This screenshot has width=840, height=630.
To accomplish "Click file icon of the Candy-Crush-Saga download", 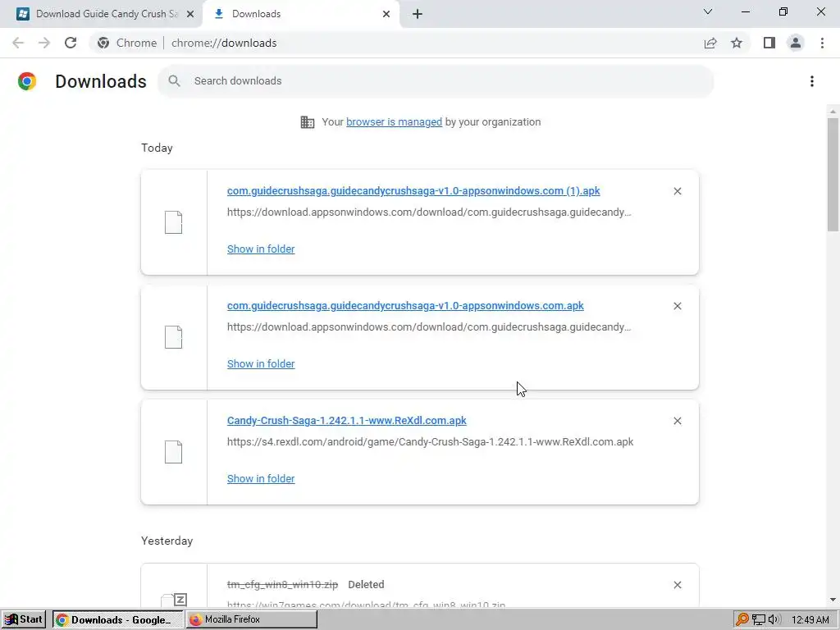I will point(174,452).
